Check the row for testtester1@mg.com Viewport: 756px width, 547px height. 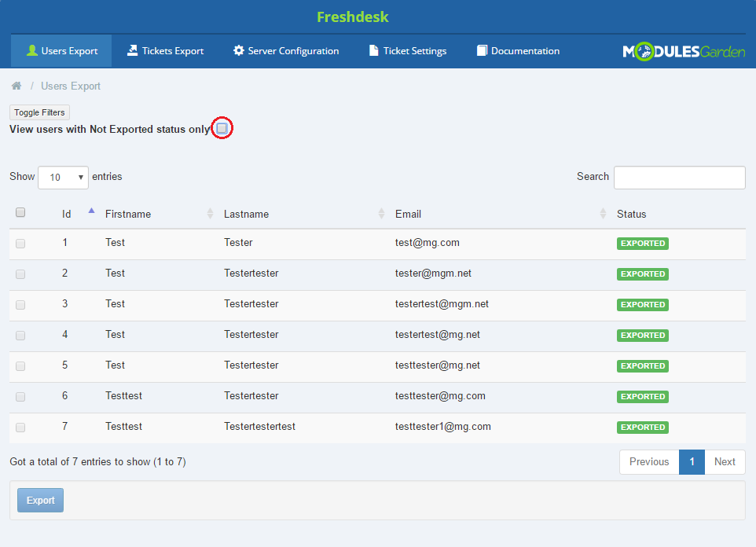pos(20,428)
